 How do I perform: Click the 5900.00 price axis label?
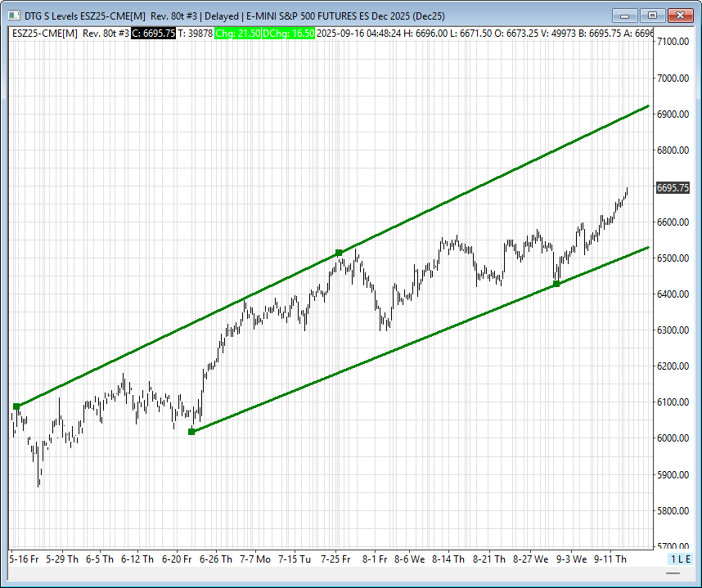click(673, 474)
